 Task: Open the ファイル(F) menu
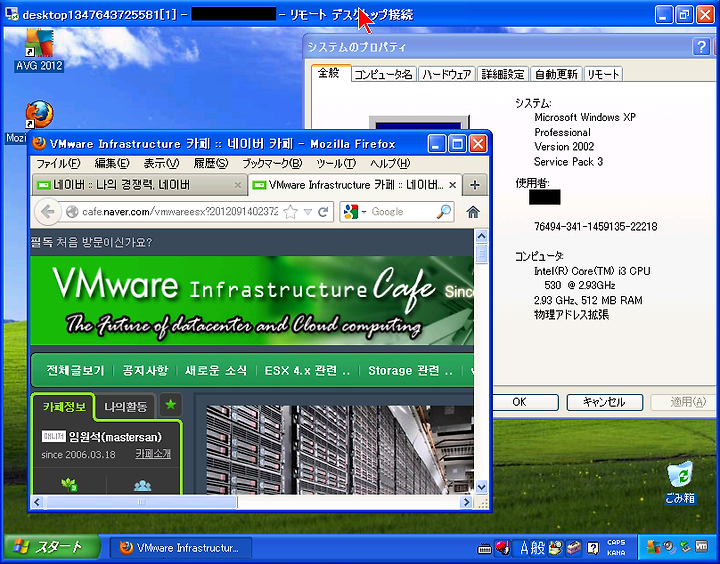click(58, 164)
